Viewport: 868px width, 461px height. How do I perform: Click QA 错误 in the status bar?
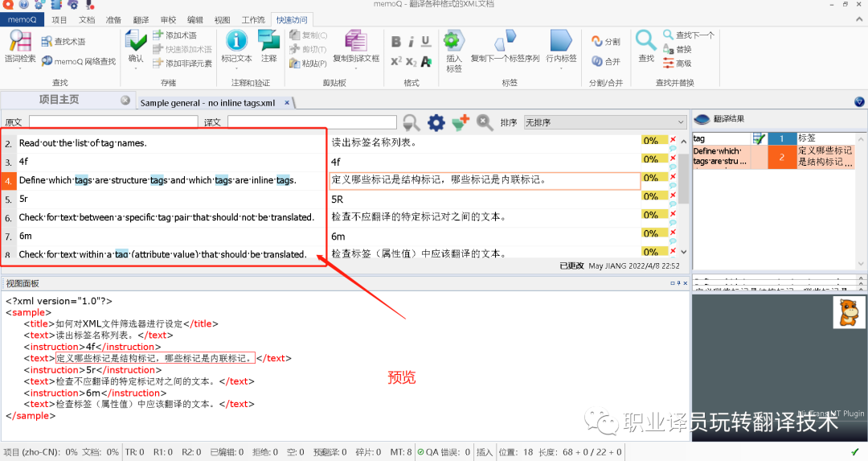tap(444, 452)
